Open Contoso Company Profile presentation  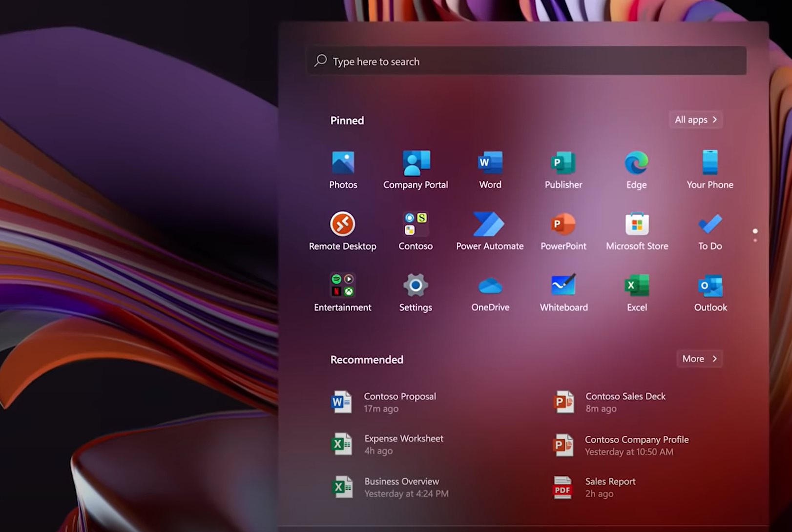pos(621,445)
